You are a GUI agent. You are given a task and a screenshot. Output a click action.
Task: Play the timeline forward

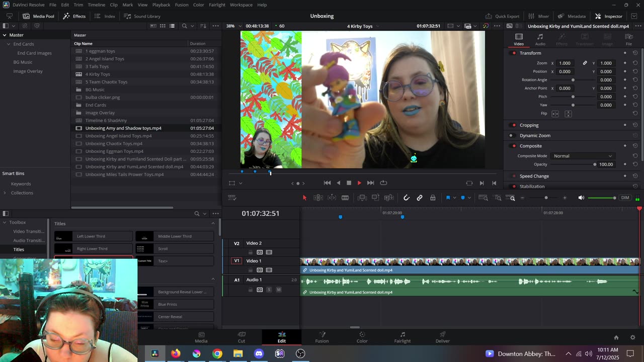(x=359, y=183)
